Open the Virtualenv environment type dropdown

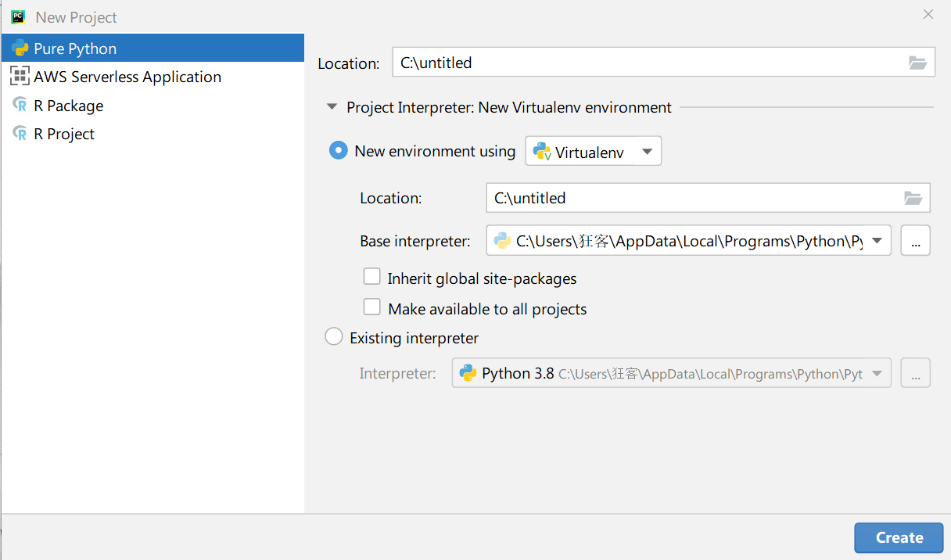pyautogui.click(x=647, y=152)
